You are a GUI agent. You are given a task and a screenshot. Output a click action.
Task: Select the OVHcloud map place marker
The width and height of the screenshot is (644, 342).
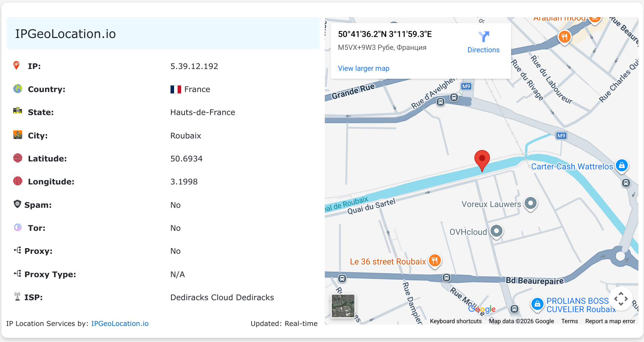tap(496, 231)
